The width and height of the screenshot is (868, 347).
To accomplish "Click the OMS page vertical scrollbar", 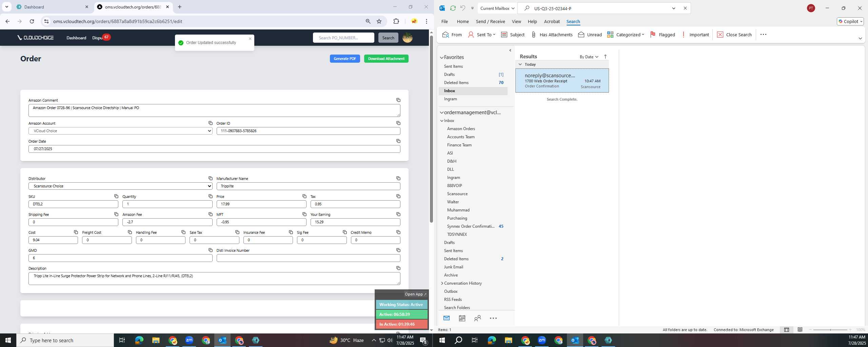I will pyautogui.click(x=431, y=129).
